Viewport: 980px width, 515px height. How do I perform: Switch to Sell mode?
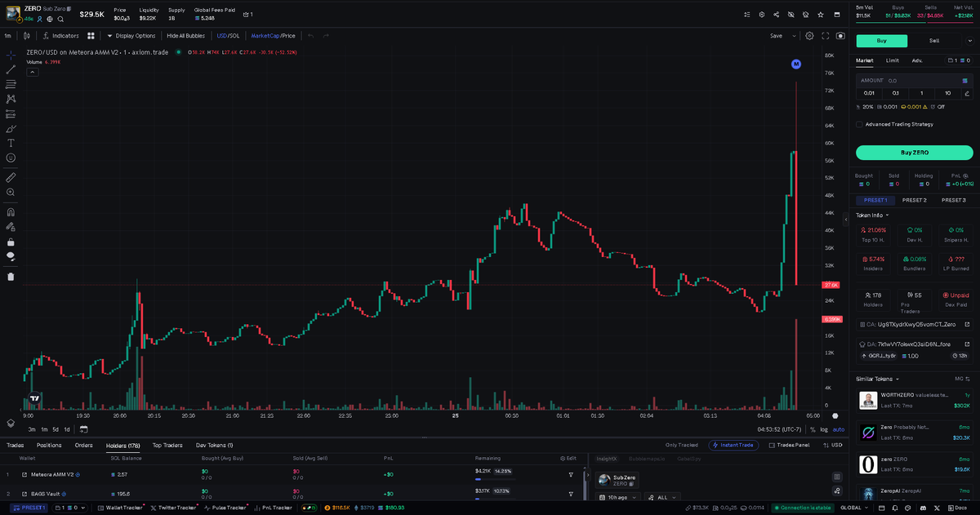tap(934, 40)
